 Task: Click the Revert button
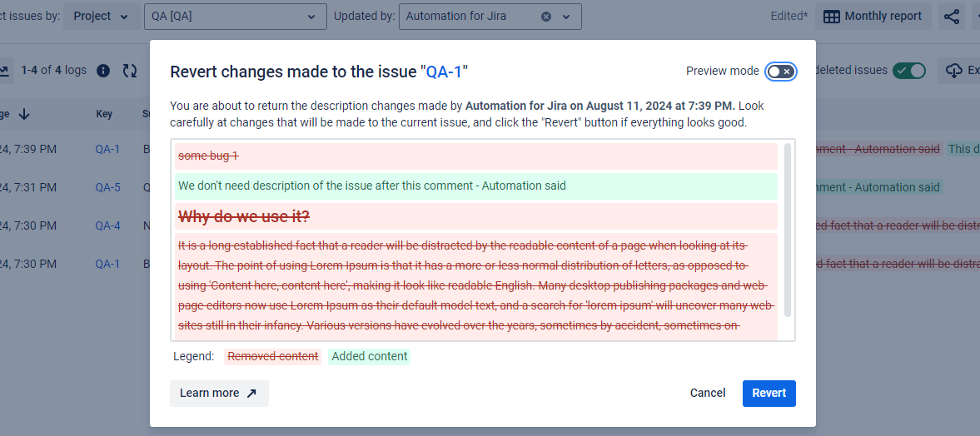click(769, 394)
